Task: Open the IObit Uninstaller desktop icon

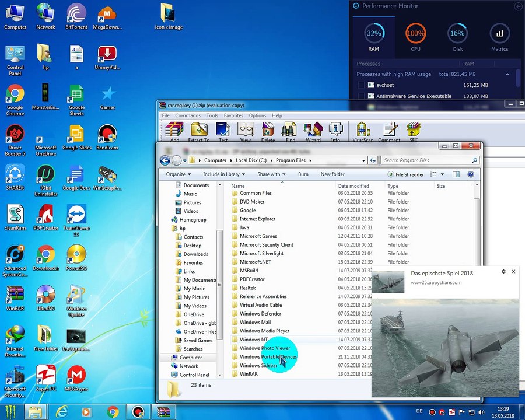Action: [x=46, y=180]
